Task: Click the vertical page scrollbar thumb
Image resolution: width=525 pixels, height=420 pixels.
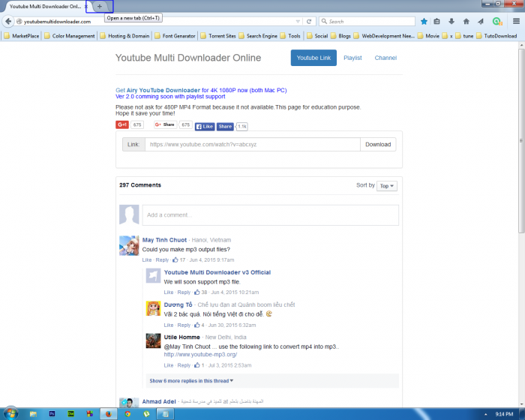Action: pyautogui.click(x=521, y=141)
